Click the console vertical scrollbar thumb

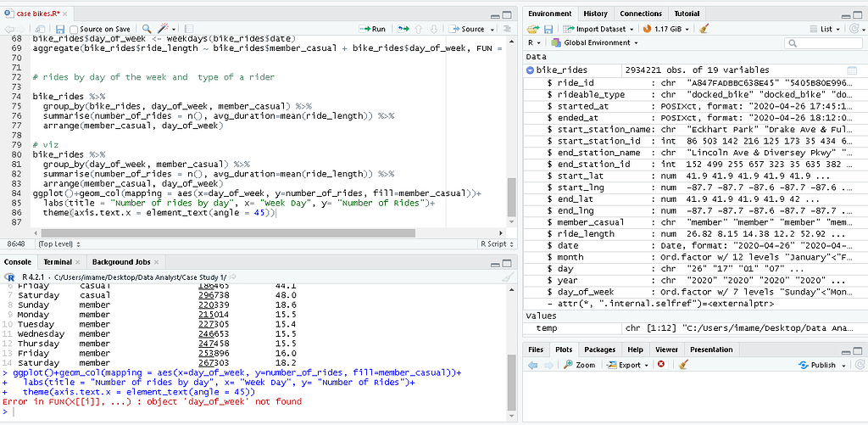coord(511,381)
